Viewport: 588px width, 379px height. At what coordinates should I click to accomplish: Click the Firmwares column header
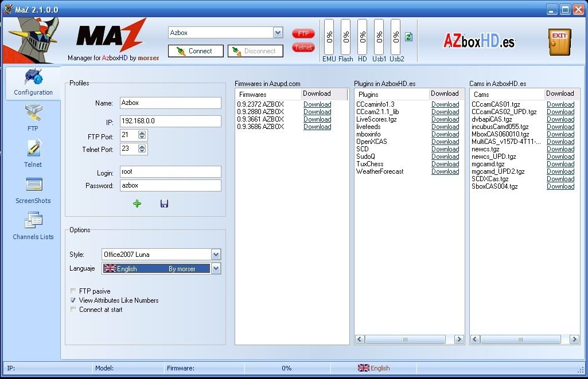268,95
